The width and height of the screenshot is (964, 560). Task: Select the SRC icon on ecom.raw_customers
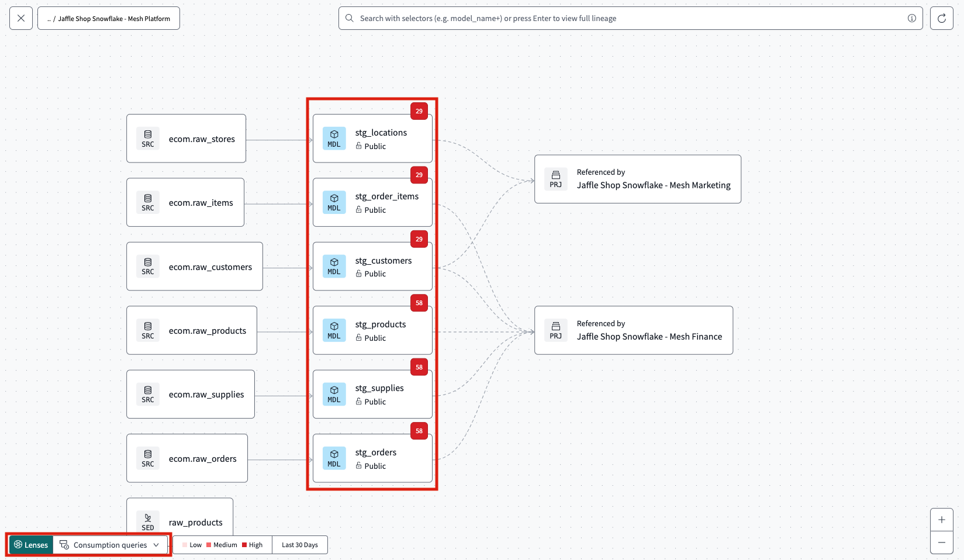(148, 266)
